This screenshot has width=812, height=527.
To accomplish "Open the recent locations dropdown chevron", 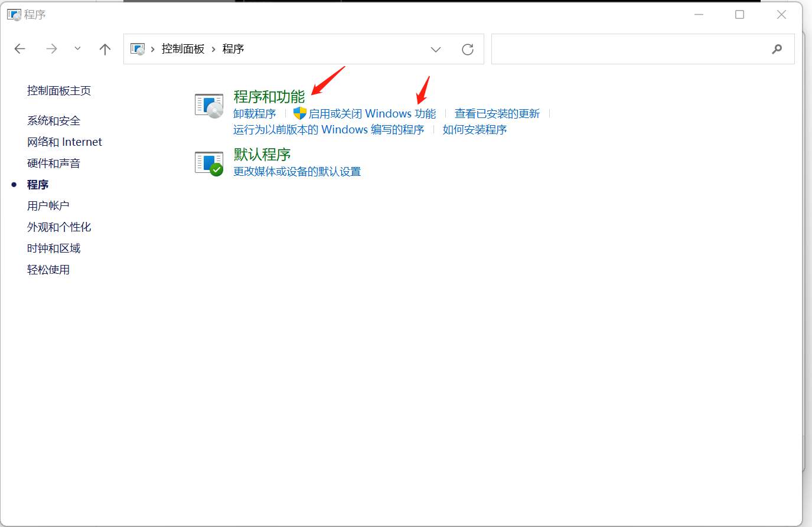I will (77, 49).
